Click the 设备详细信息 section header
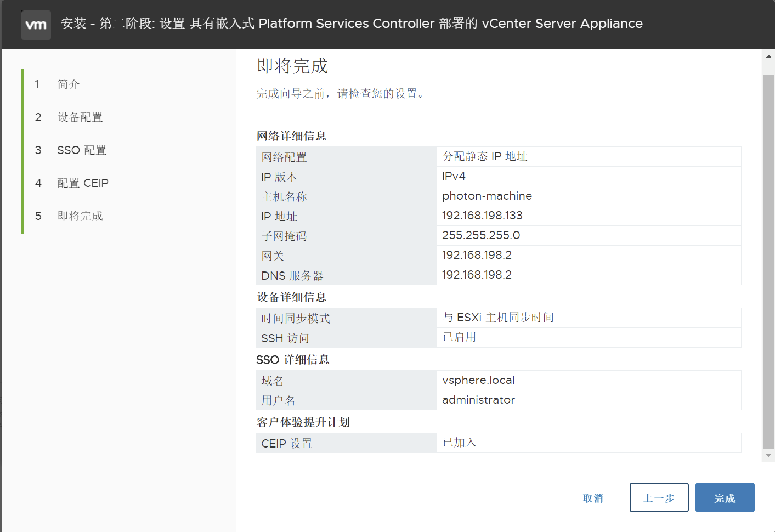 [x=291, y=297]
